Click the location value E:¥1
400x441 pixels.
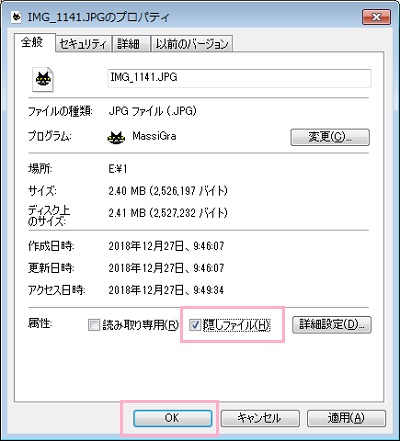tap(118, 169)
